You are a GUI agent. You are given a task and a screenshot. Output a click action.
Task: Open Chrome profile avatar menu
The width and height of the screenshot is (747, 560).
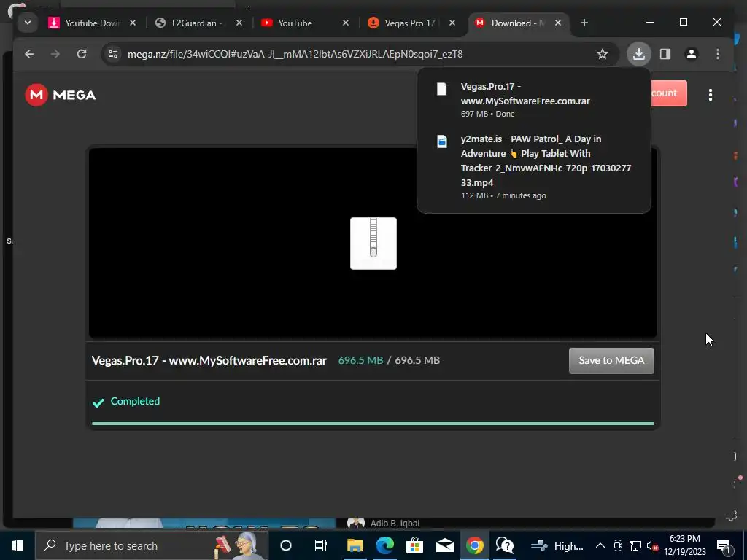pyautogui.click(x=692, y=54)
